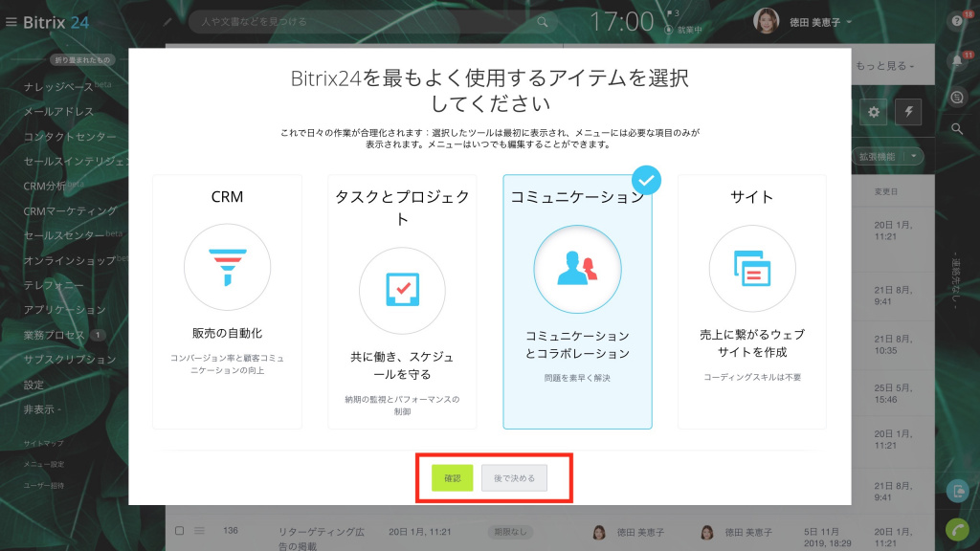Viewport: 980px width, 551px height.
Task: Select the サイト web pages icon
Action: click(752, 269)
